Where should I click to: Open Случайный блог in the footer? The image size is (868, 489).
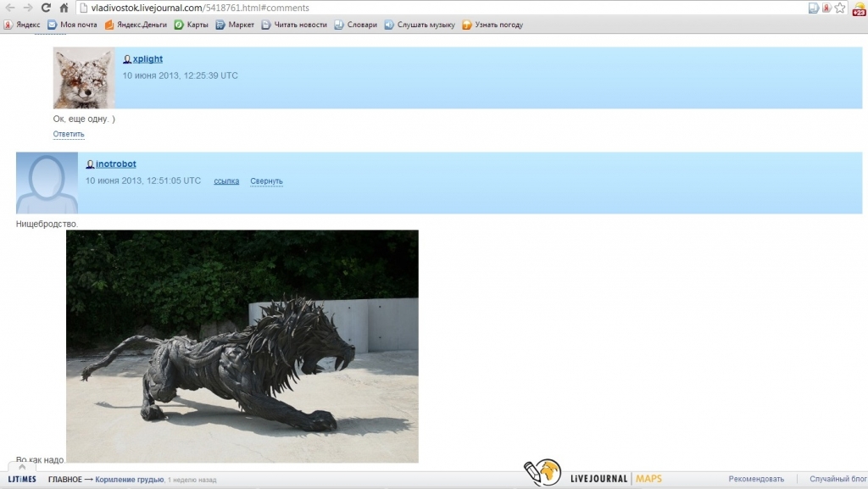(x=838, y=479)
